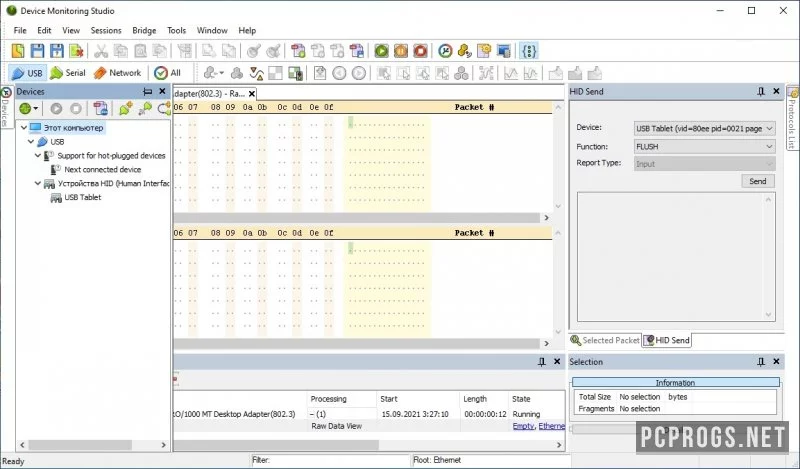This screenshot has height=469, width=800.
Task: Pin the Devices panel
Action: point(147,91)
